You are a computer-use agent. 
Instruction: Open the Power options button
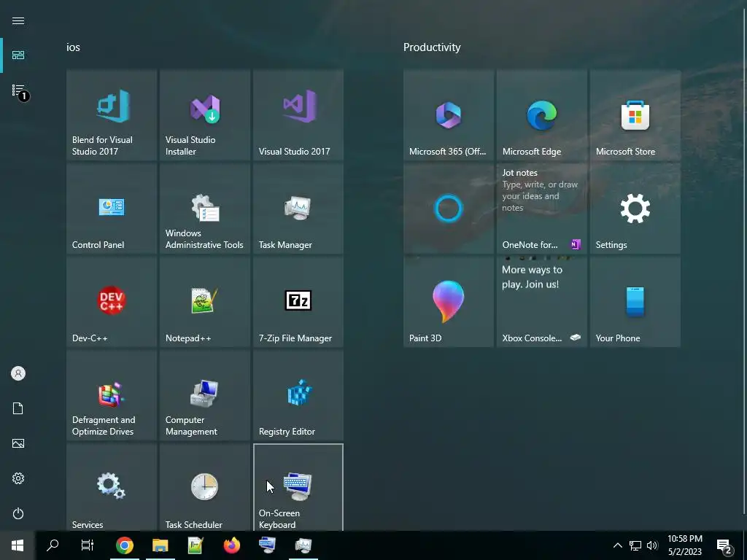point(18,513)
